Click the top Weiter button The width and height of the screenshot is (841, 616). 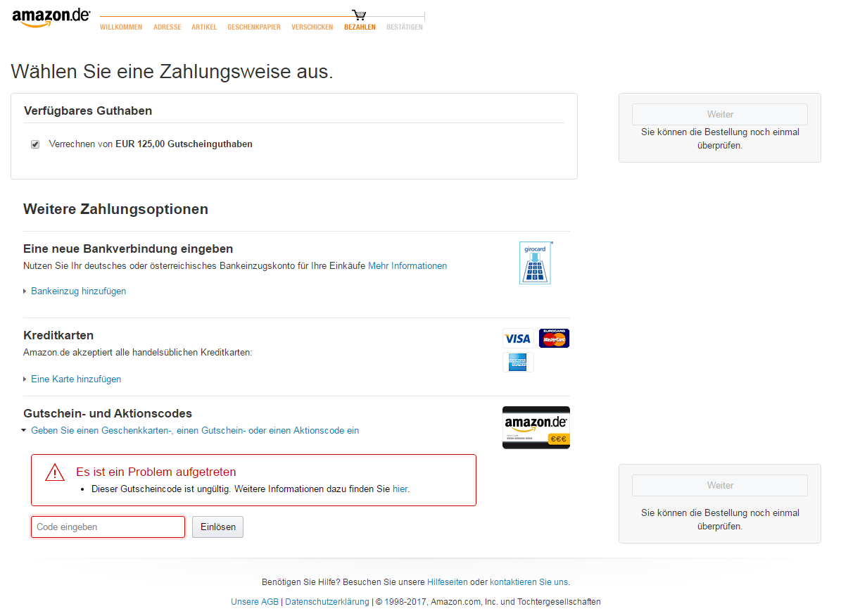tap(720, 114)
